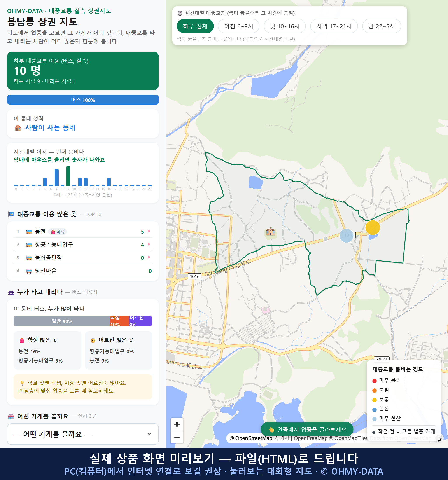Viewport: 448px width, 480px height.
Task: Select the 농협공판장 stop row
Action: click(83, 258)
